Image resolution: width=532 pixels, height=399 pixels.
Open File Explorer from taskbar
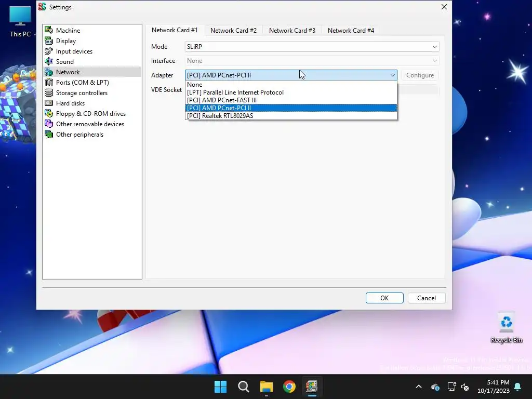pyautogui.click(x=267, y=387)
